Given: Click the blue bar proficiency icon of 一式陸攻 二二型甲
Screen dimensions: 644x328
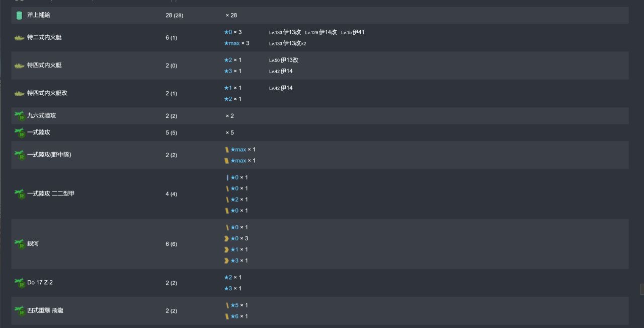Looking at the screenshot, I should [227, 177].
